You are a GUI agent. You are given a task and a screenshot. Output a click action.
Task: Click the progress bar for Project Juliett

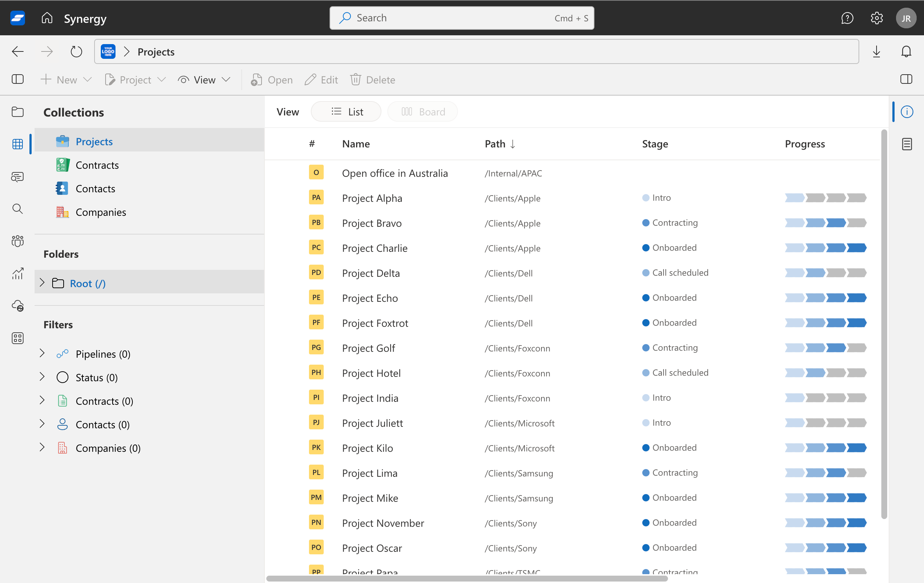pyautogui.click(x=825, y=423)
